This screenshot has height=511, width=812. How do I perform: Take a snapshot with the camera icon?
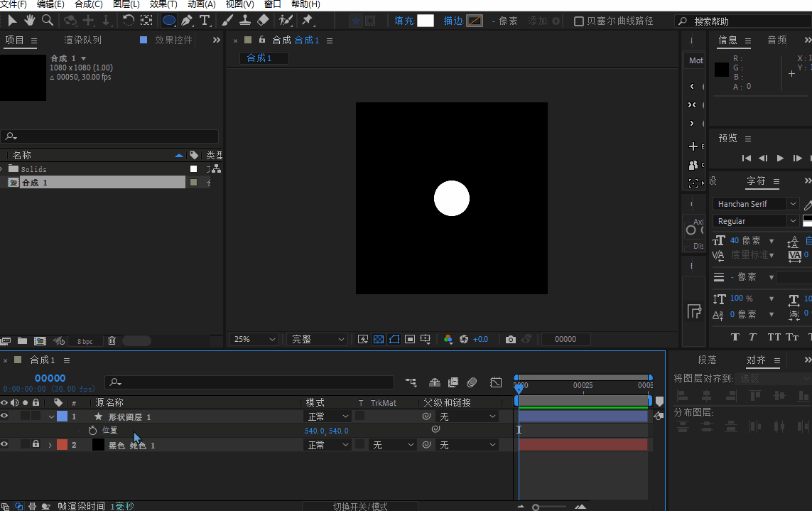510,340
